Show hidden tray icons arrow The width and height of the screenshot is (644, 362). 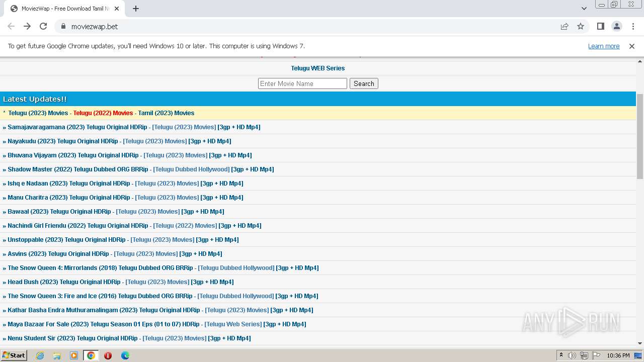tap(561, 355)
